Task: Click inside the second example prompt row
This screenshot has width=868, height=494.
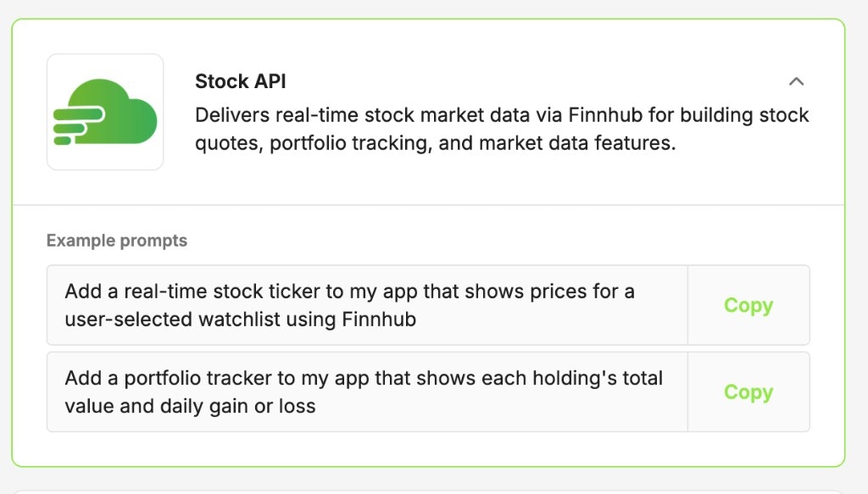Action: coord(364,391)
